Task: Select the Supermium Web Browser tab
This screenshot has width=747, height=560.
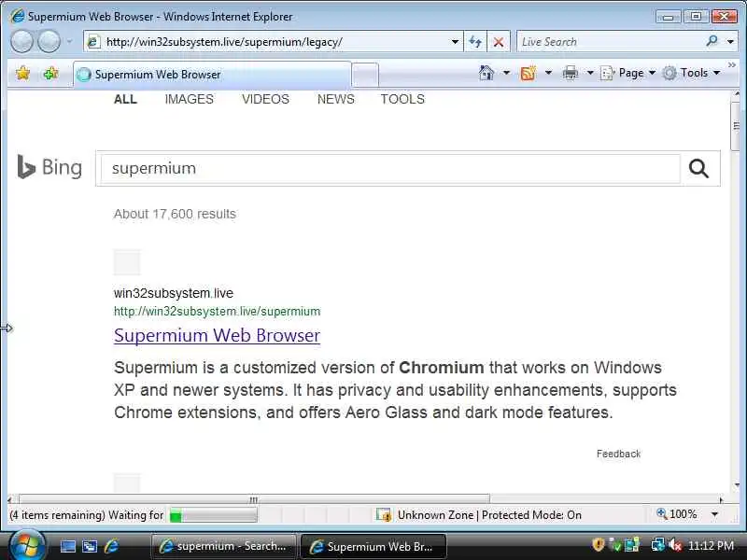Action: pos(212,75)
